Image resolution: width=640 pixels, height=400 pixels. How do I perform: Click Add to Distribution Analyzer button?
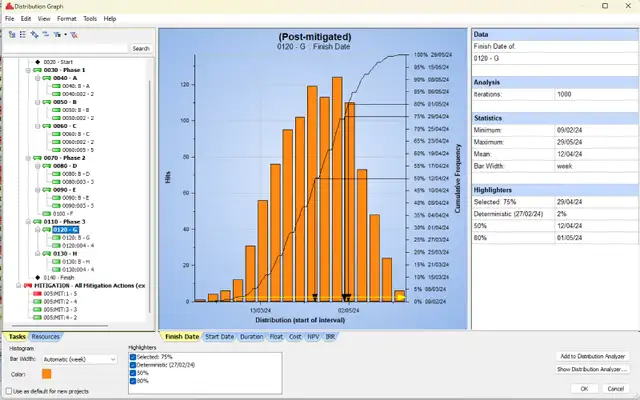tap(592, 356)
